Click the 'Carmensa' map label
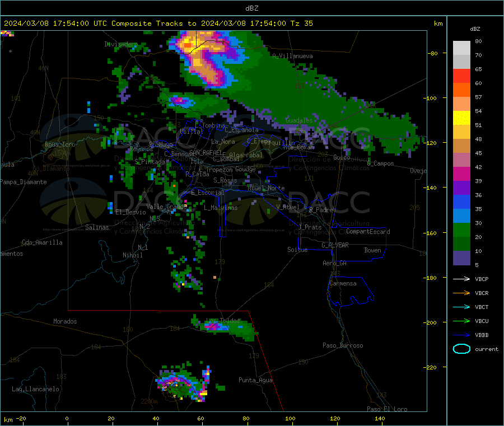The image size is (504, 426). pyautogui.click(x=343, y=283)
